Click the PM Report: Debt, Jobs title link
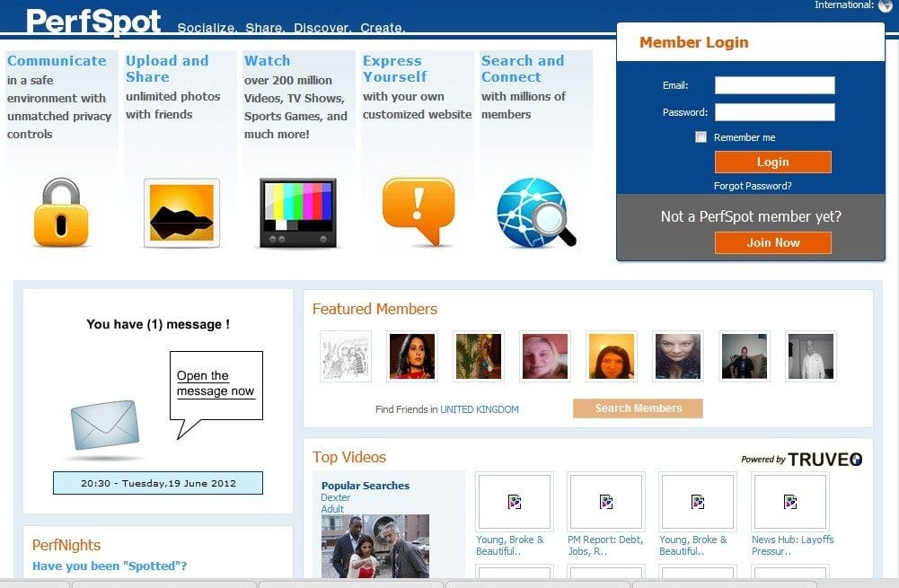The height and width of the screenshot is (588, 899). 605,545
